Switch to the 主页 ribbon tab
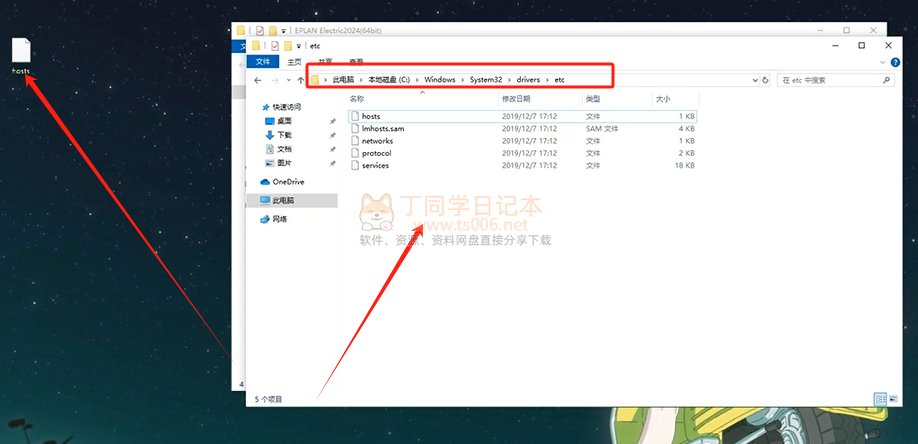 pyautogui.click(x=296, y=62)
